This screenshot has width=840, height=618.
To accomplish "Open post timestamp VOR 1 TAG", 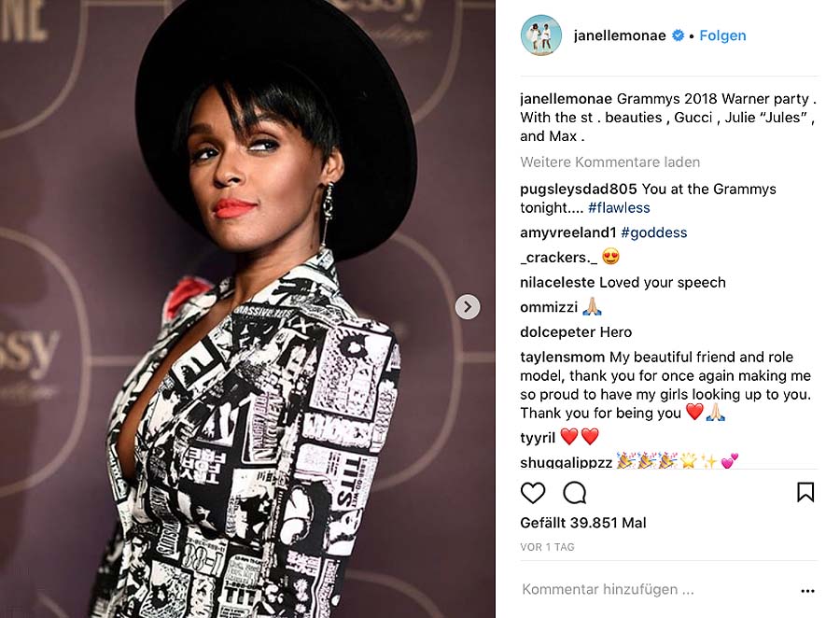I will pos(547,547).
